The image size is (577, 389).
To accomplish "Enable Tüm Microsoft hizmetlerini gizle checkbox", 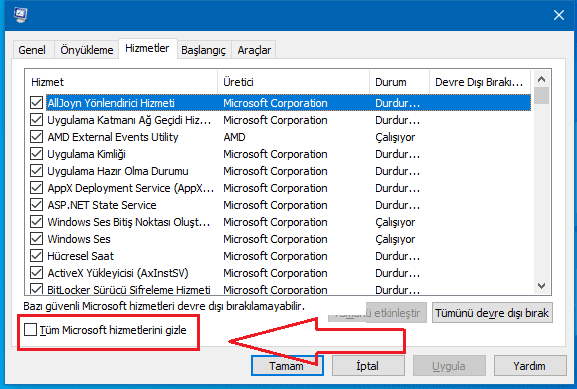I will [30, 330].
